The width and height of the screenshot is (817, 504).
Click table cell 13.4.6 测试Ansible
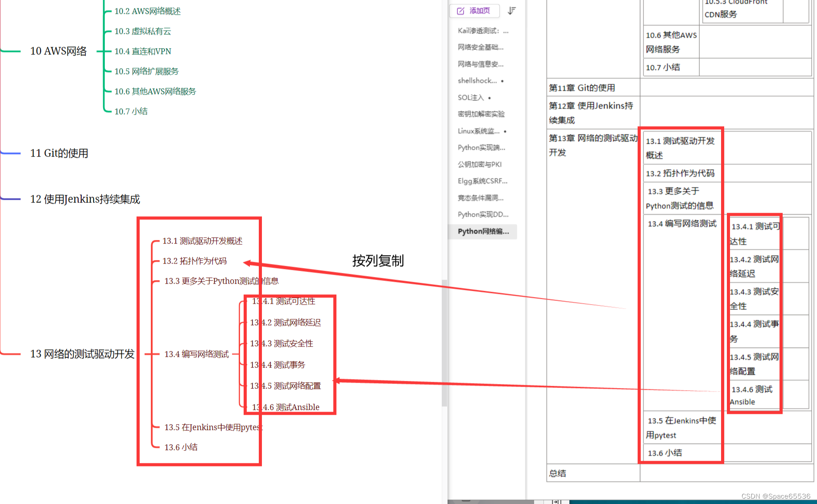tap(755, 395)
